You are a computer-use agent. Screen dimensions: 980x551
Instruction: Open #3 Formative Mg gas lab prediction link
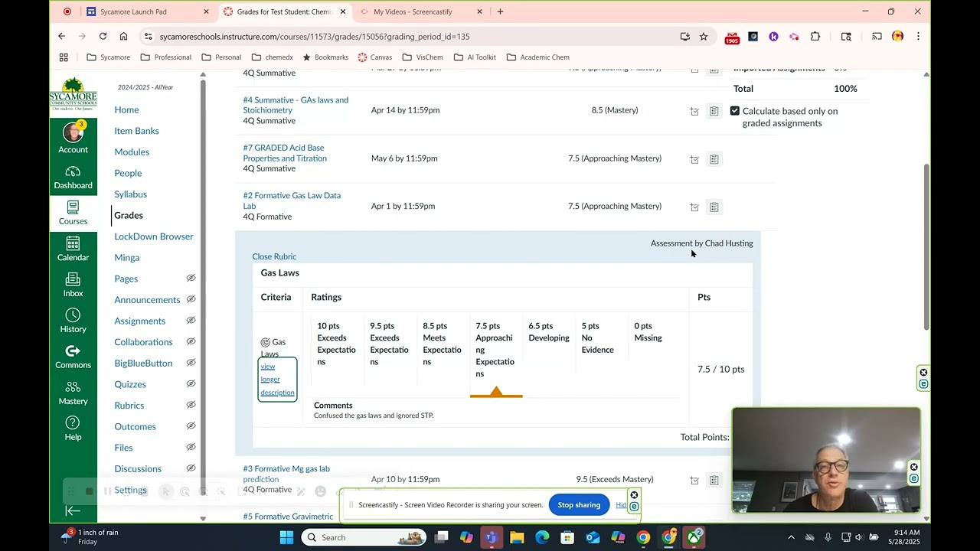(x=286, y=474)
